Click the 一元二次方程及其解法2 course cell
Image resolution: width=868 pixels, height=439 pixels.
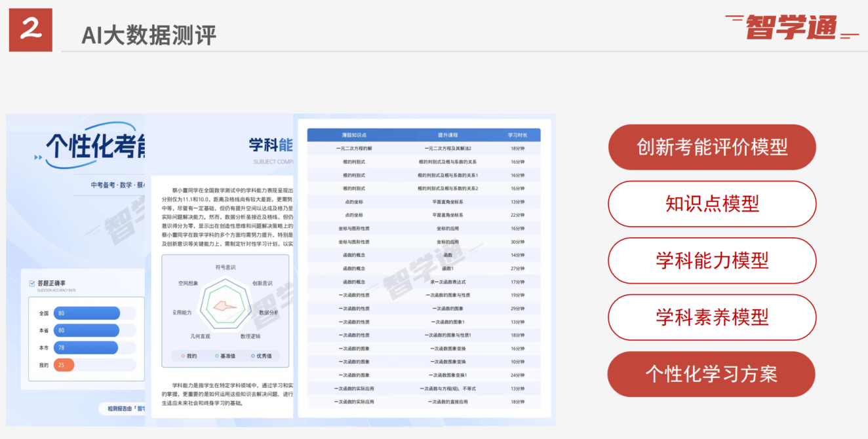pos(448,148)
